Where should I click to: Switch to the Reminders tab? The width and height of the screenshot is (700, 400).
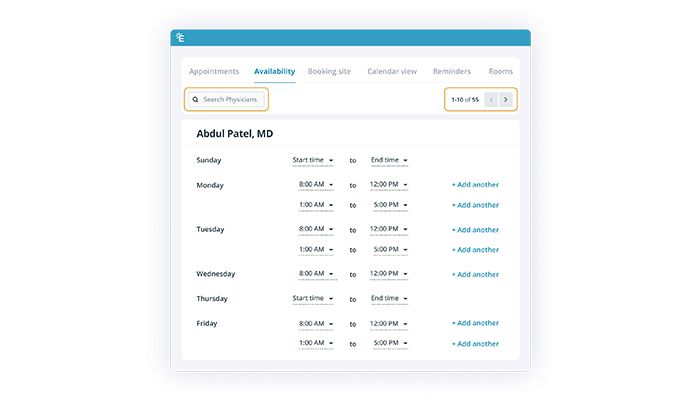click(x=452, y=71)
